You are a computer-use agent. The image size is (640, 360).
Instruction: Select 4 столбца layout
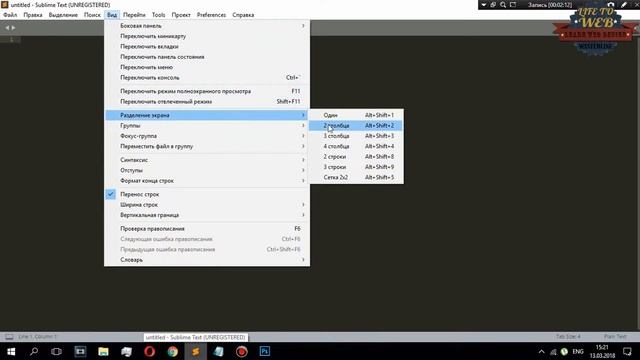356,146
